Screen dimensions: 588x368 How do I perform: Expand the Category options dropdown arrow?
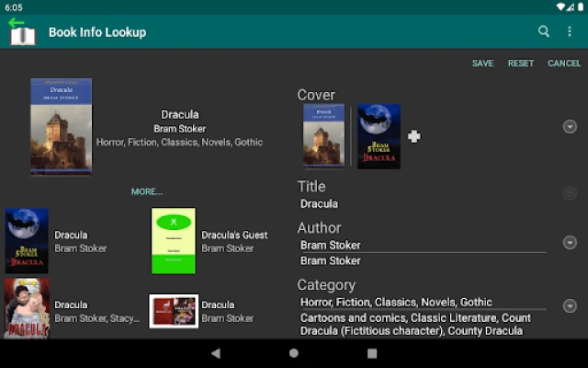570,305
